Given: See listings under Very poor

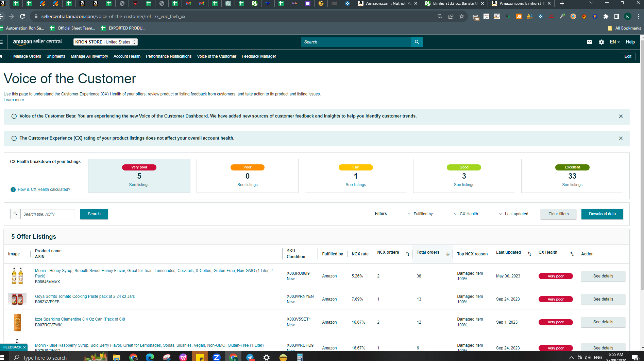Looking at the screenshot, I should (x=139, y=185).
